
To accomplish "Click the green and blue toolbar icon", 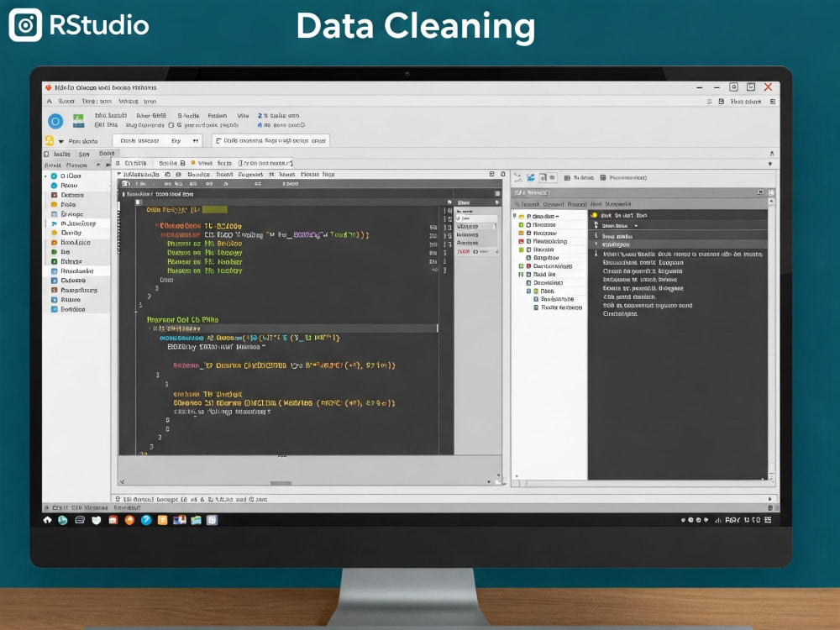I will [78, 121].
